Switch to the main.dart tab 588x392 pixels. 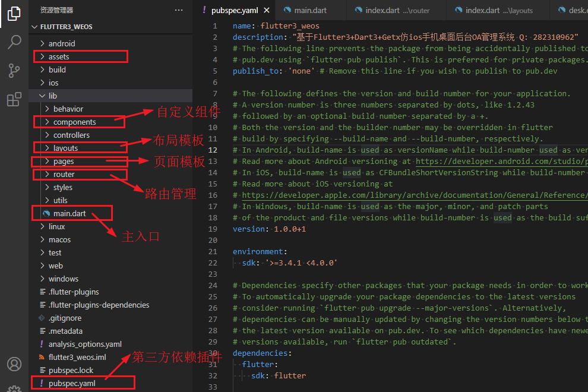[311, 10]
